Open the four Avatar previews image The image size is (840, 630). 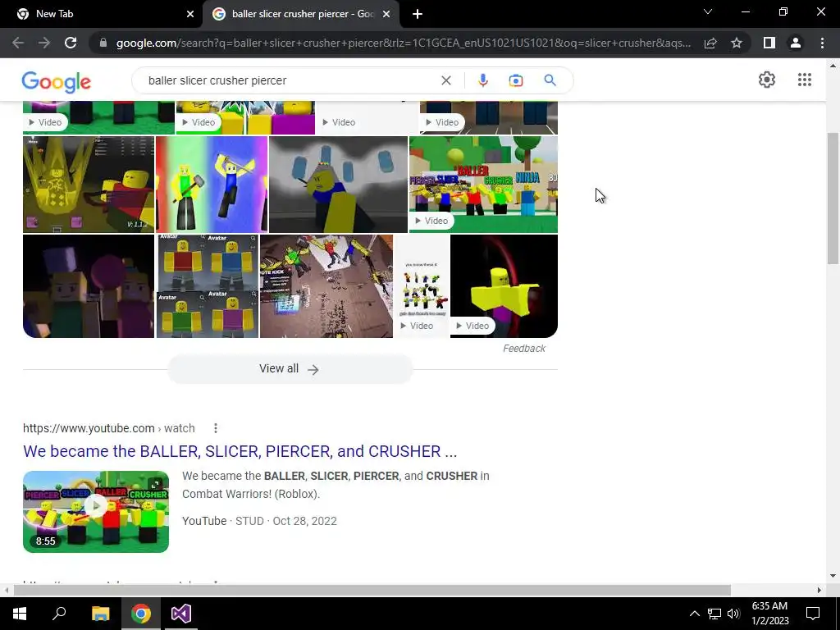point(208,286)
